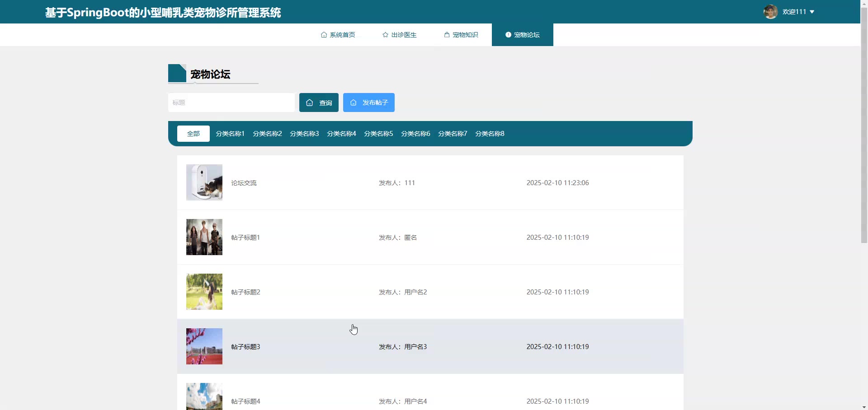Screen dimensions: 868x410
Task: Filter posts by 分类名称1
Action: (x=230, y=134)
